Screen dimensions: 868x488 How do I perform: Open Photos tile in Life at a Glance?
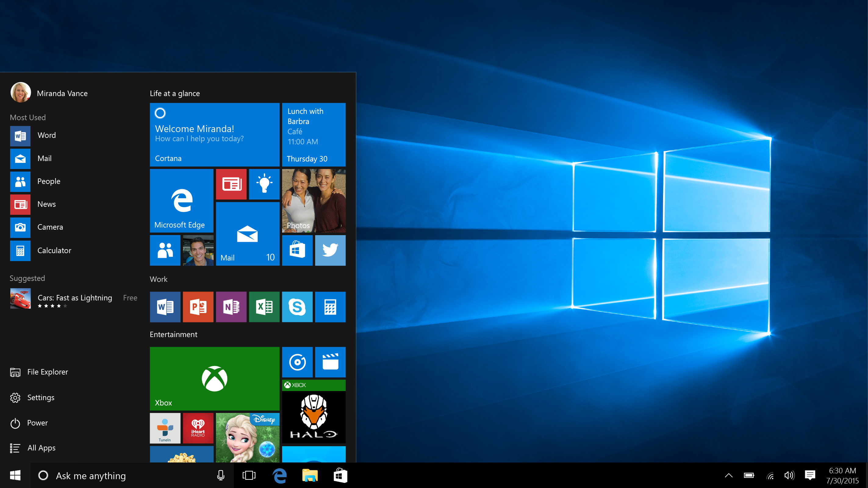[314, 199]
